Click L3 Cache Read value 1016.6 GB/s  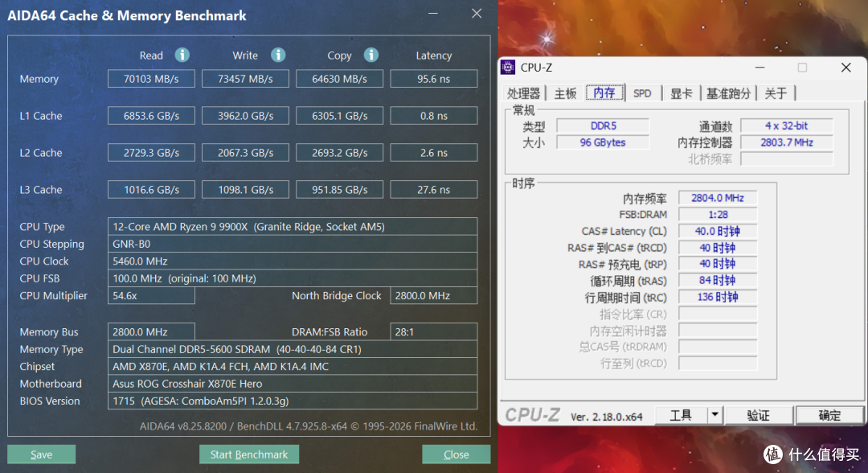(151, 189)
